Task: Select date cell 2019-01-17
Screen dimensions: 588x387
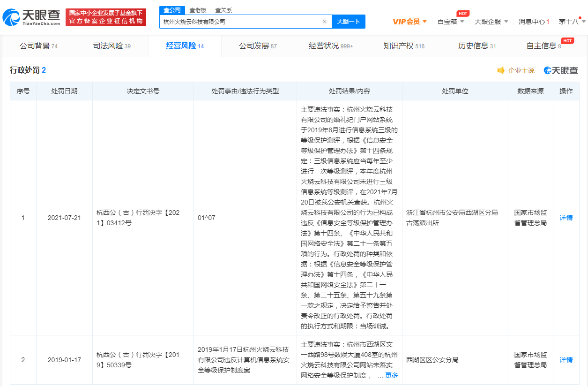Action: click(64, 360)
